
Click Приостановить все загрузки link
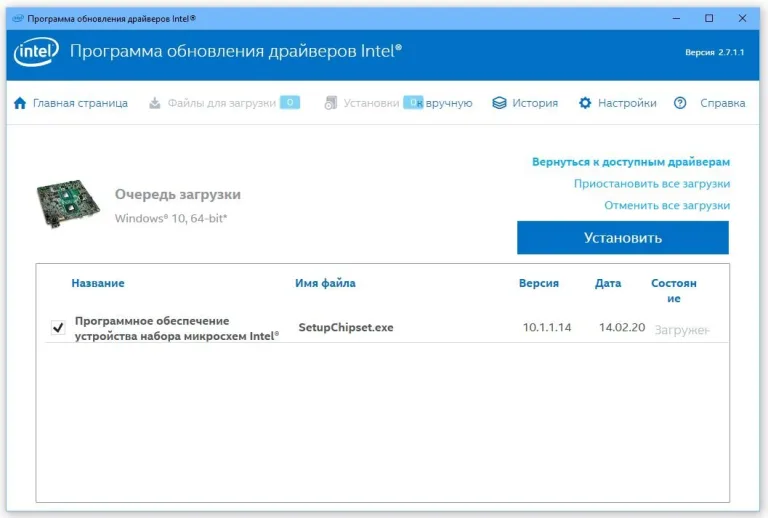click(x=652, y=184)
